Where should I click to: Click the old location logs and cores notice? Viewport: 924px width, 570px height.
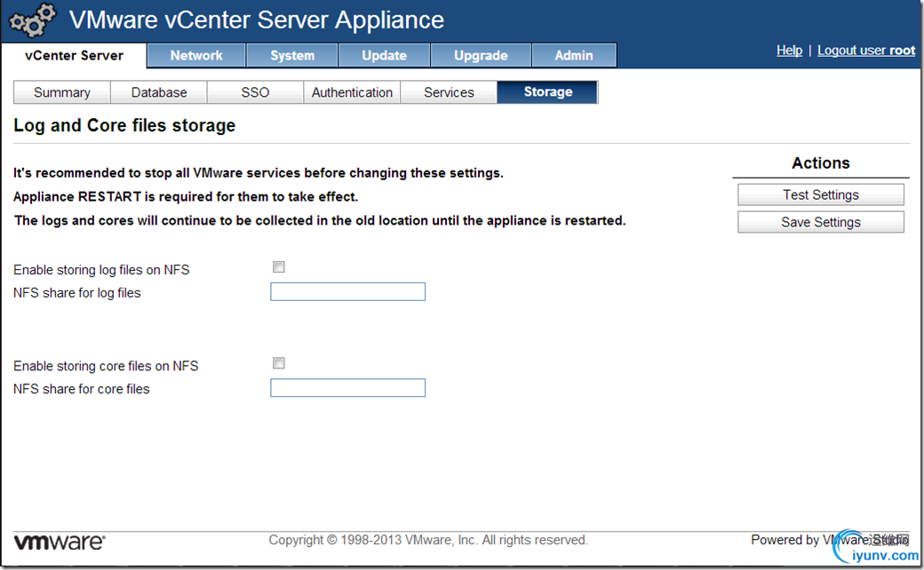(x=320, y=221)
